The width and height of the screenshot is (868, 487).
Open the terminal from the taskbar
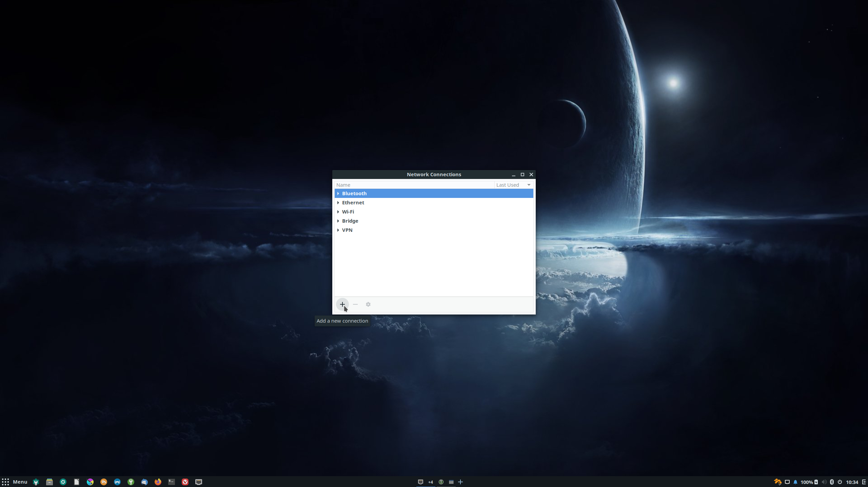(171, 482)
